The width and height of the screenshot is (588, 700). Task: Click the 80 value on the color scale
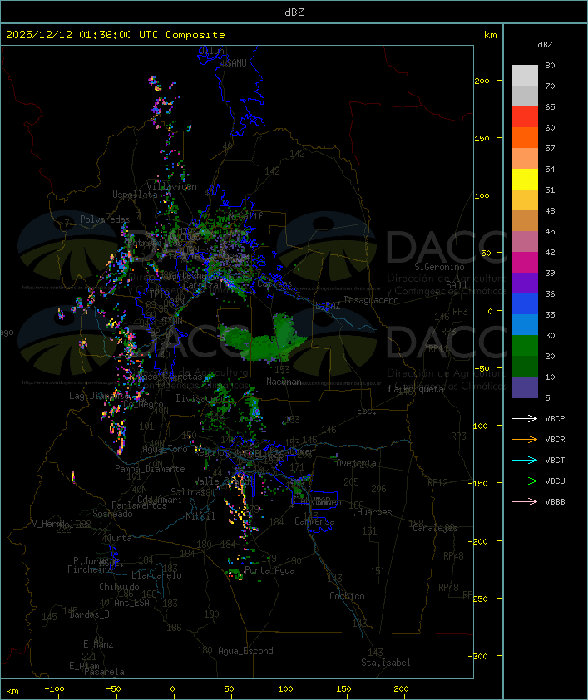(x=550, y=65)
